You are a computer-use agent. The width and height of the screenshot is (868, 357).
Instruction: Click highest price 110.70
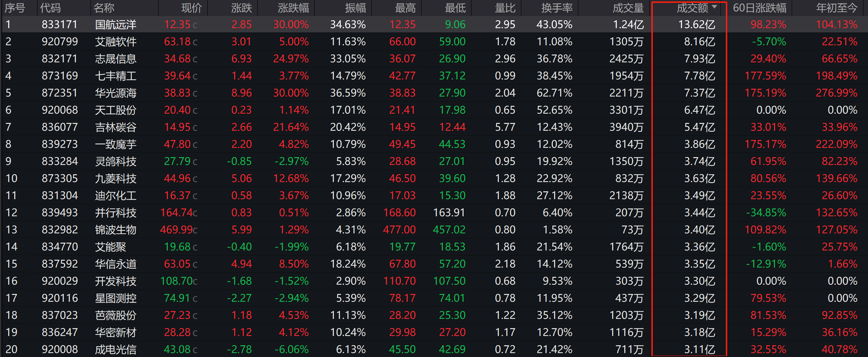pyautogui.click(x=399, y=281)
